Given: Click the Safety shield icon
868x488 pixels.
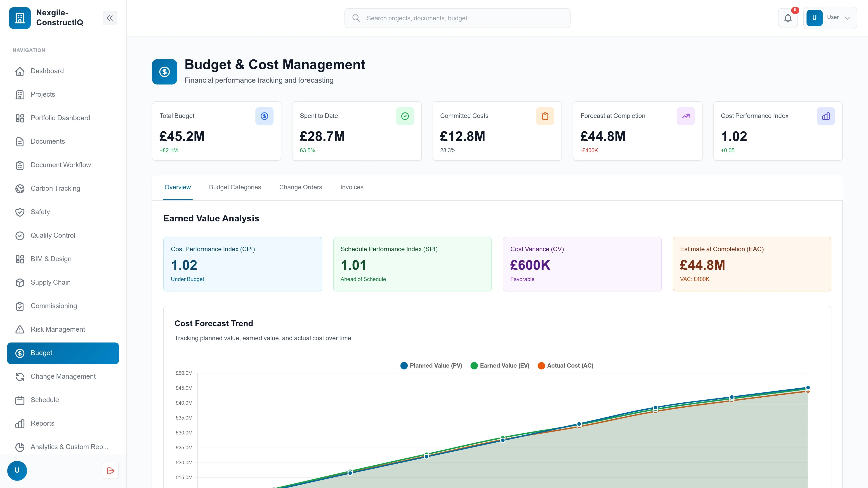Looking at the screenshot, I should tap(20, 212).
